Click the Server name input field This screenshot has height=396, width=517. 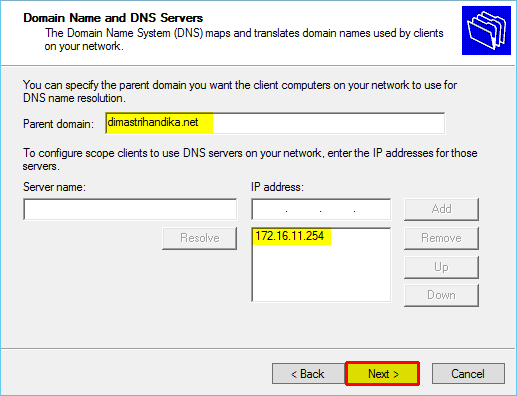coord(130,209)
